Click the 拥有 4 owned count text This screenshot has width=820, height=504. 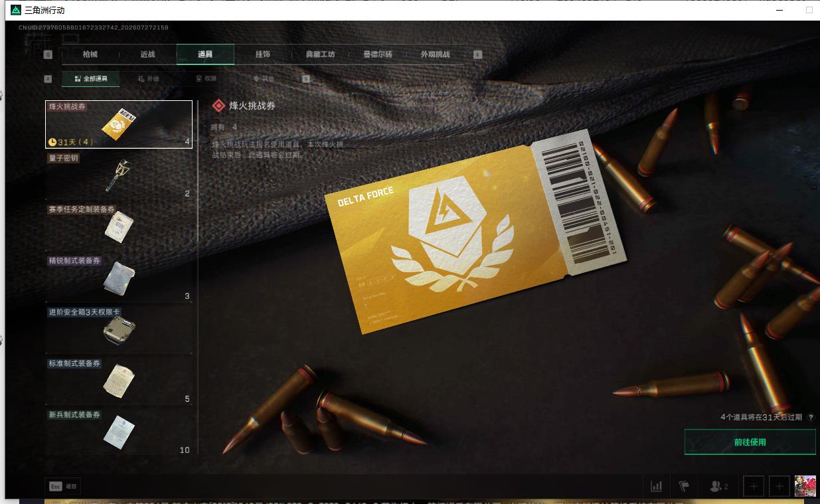pos(224,127)
